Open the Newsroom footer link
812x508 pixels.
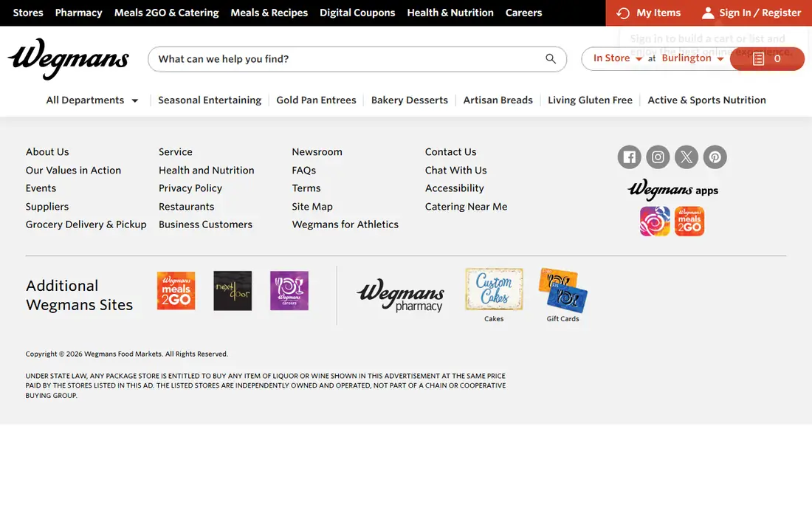317,151
